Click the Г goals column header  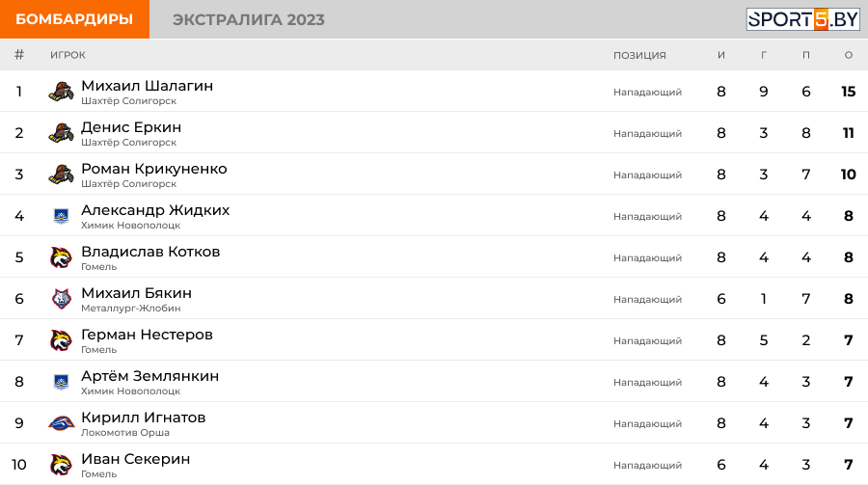pos(764,55)
